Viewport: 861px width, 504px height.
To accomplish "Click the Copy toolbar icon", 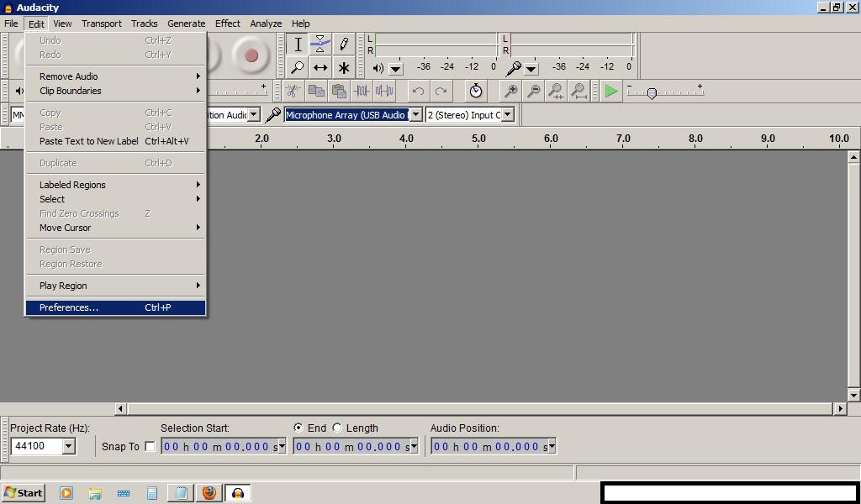I will click(x=316, y=91).
